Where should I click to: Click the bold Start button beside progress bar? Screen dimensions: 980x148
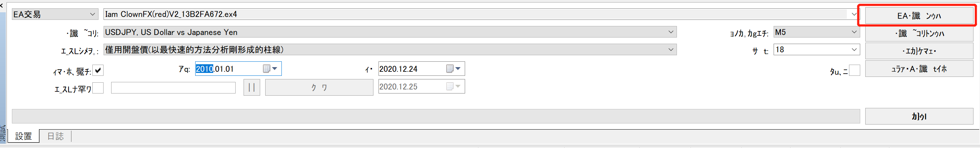[919, 117]
